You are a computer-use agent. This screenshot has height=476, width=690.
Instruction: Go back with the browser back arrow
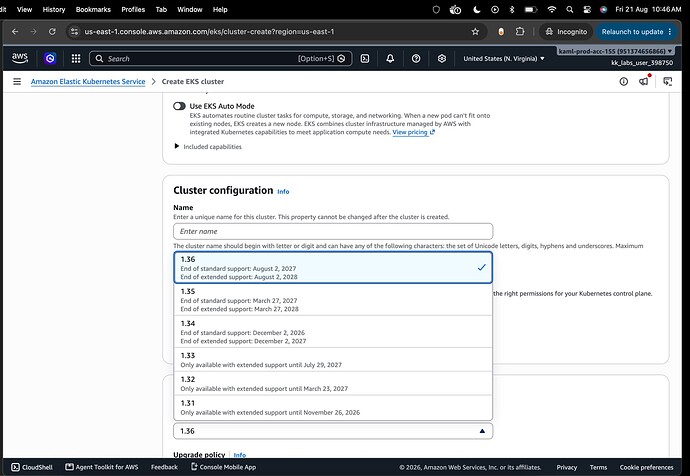tap(15, 32)
